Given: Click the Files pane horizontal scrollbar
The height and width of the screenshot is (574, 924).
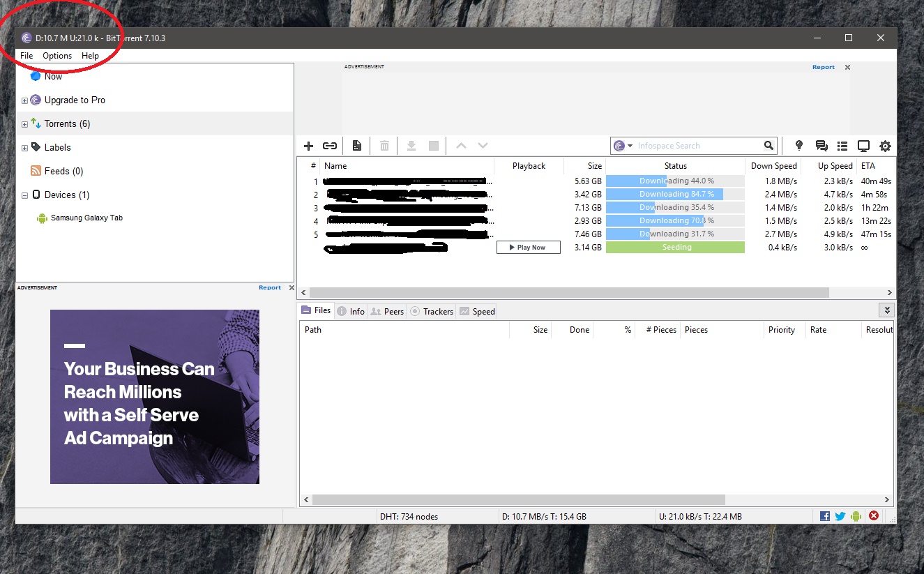Looking at the screenshot, I should pos(519,500).
